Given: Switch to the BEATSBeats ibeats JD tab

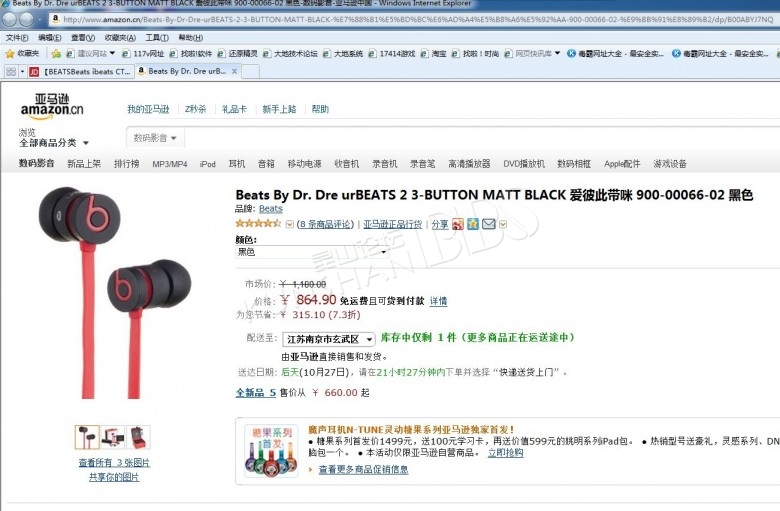Looking at the screenshot, I should (x=81, y=72).
